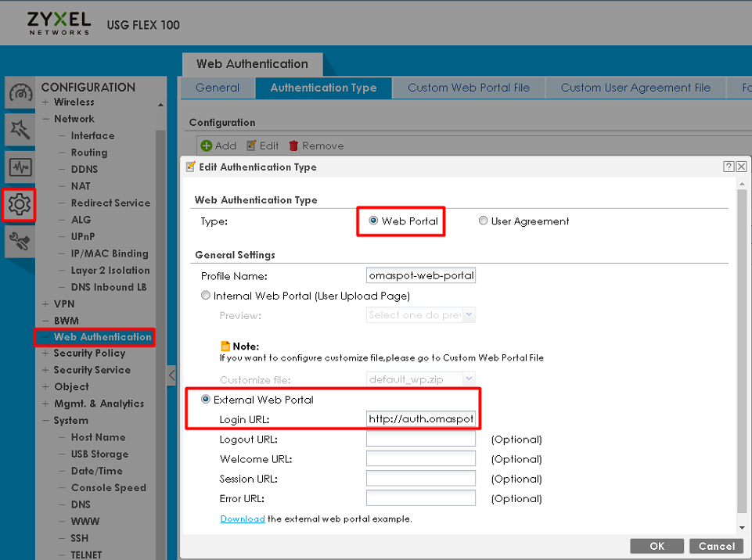
Task: Click the Remove trash icon
Action: tap(294, 145)
